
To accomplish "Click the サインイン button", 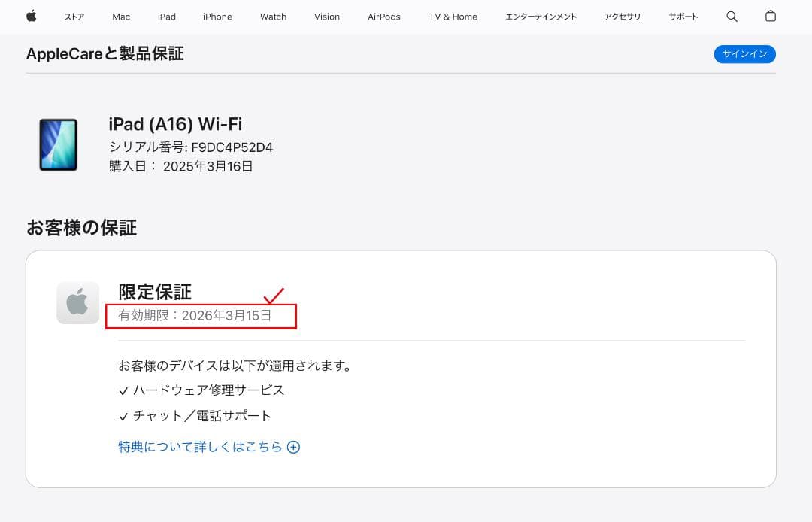I will 744,54.
